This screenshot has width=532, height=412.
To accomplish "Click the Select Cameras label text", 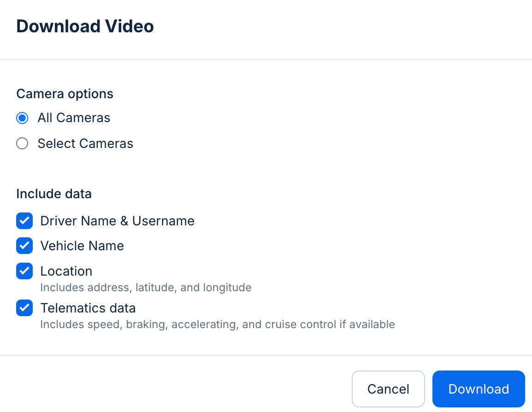I will [85, 143].
